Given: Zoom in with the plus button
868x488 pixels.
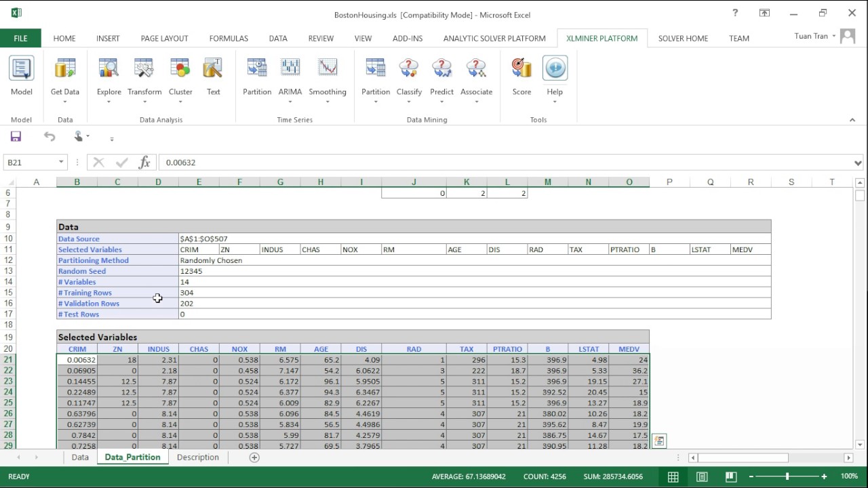Looking at the screenshot, I should [x=824, y=476].
